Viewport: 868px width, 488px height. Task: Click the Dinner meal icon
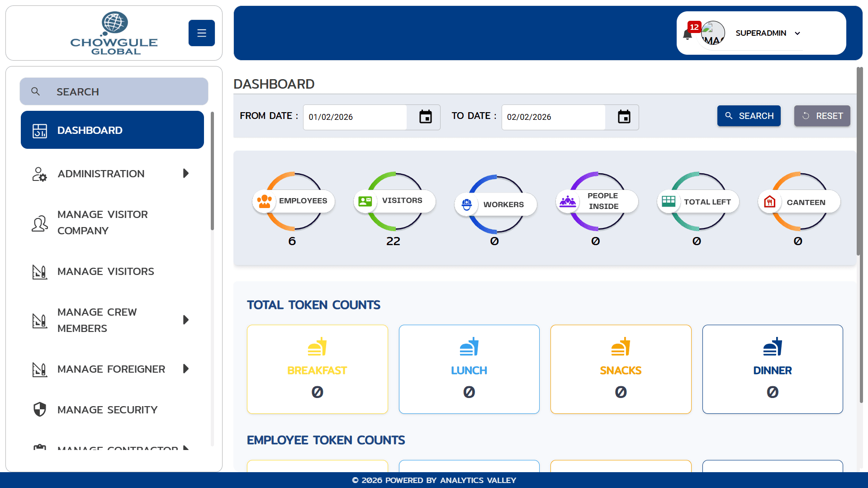point(773,346)
